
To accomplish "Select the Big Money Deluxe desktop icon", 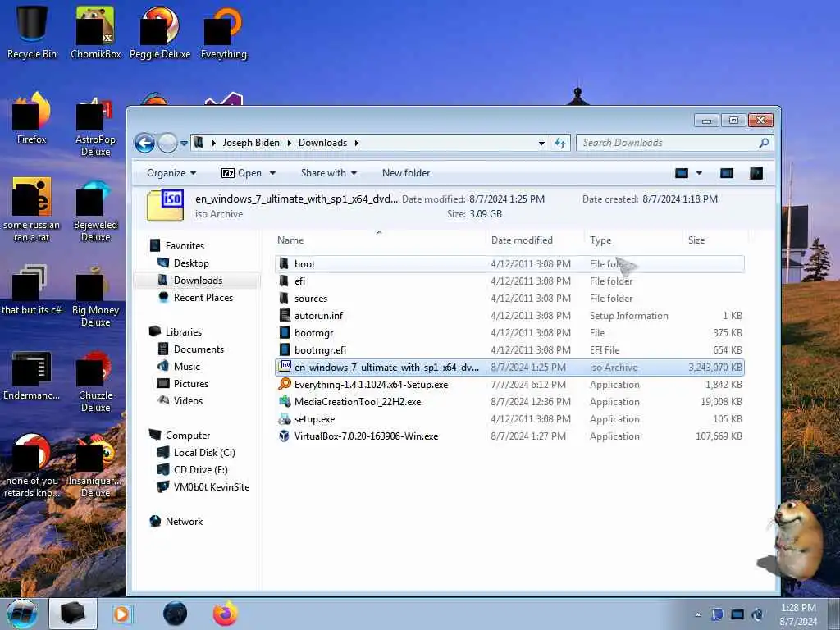I will (95, 295).
